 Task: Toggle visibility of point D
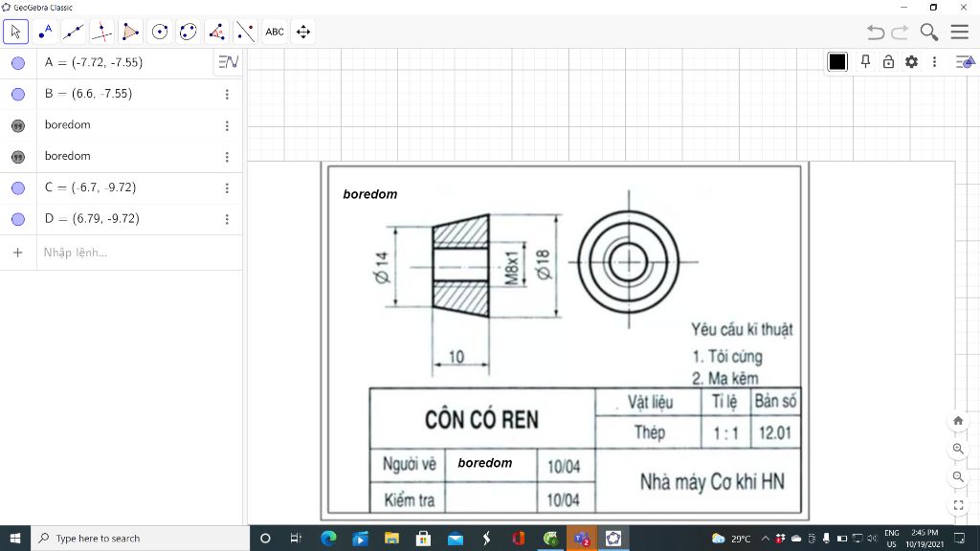tap(18, 219)
